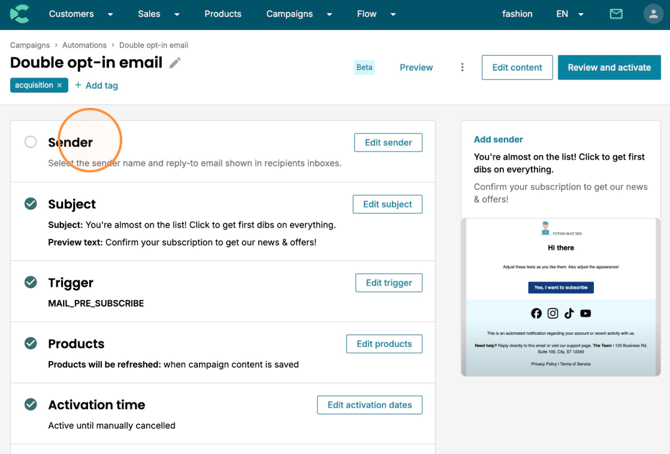Image resolution: width=670 pixels, height=454 pixels.
Task: Click Review and activate
Action: point(609,68)
